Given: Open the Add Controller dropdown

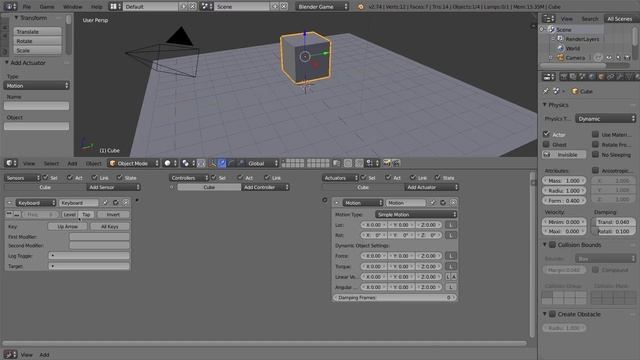Looking at the screenshot, I should click(x=265, y=187).
